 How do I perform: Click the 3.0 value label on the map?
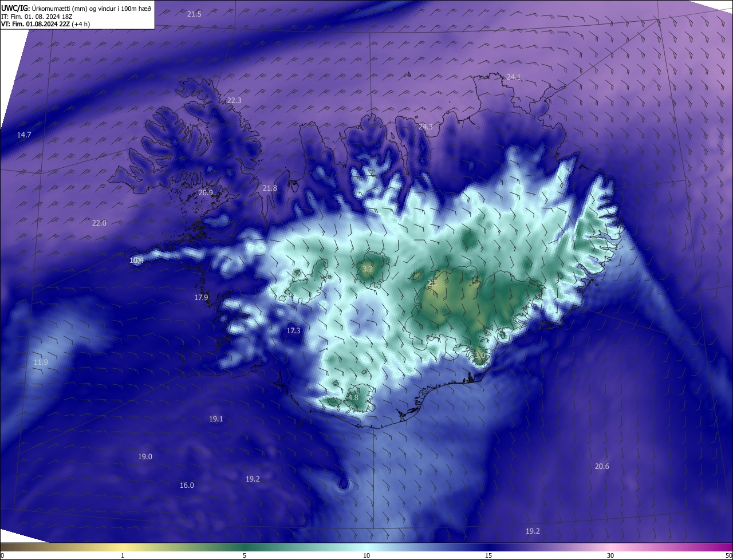[x=480, y=355]
